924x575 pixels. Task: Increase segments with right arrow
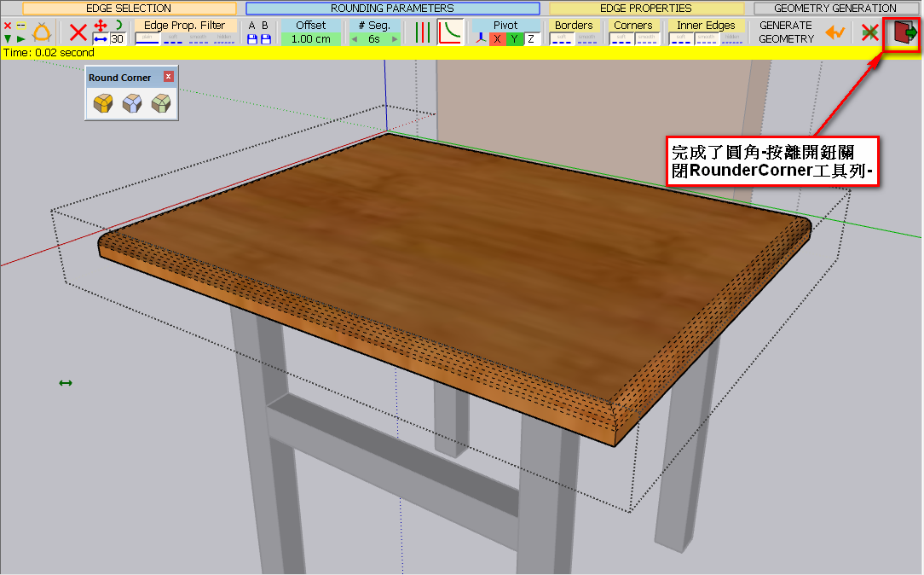(395, 39)
